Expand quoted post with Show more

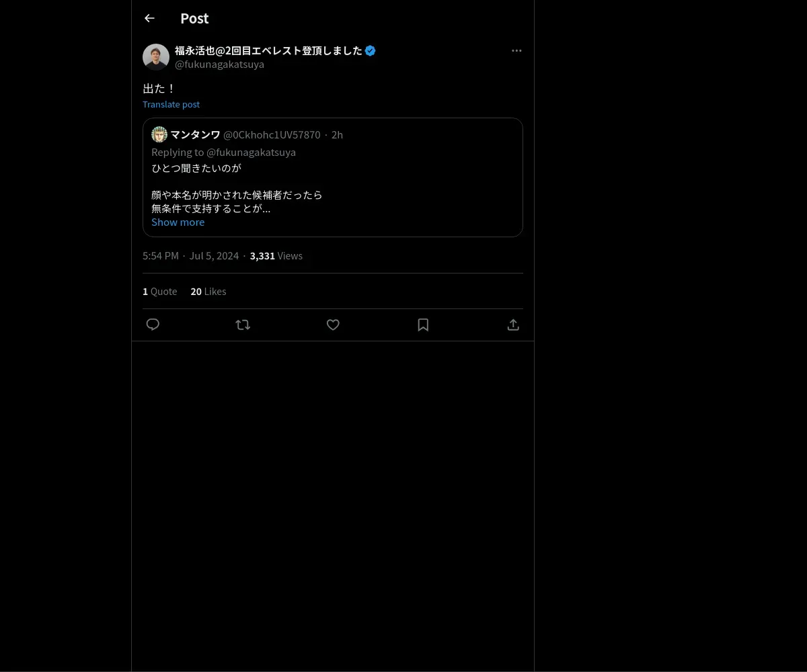[x=178, y=222]
